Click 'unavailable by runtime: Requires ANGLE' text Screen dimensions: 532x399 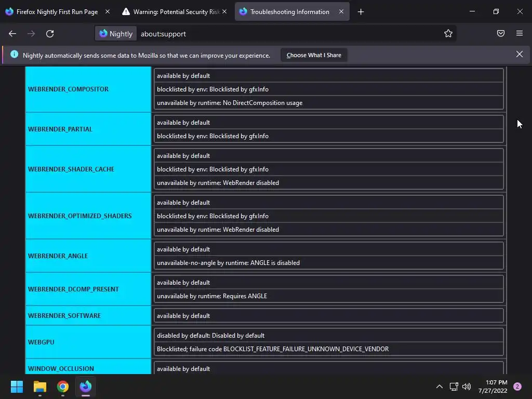(x=212, y=296)
